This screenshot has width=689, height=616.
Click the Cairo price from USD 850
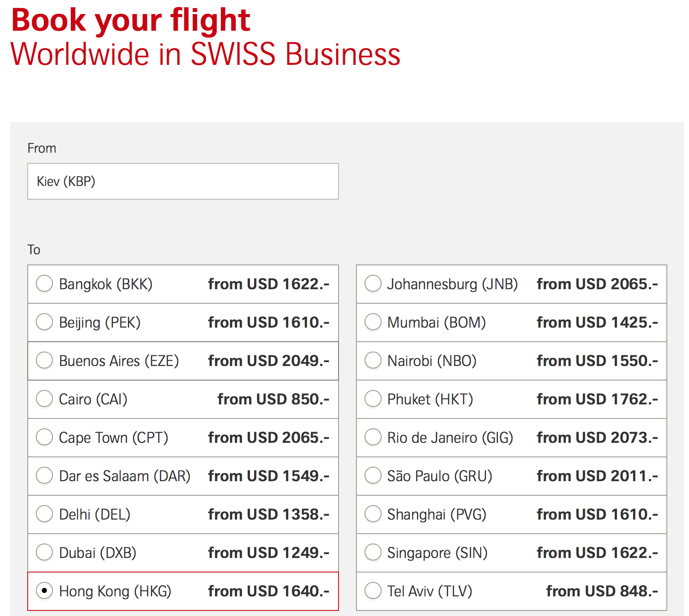[273, 399]
